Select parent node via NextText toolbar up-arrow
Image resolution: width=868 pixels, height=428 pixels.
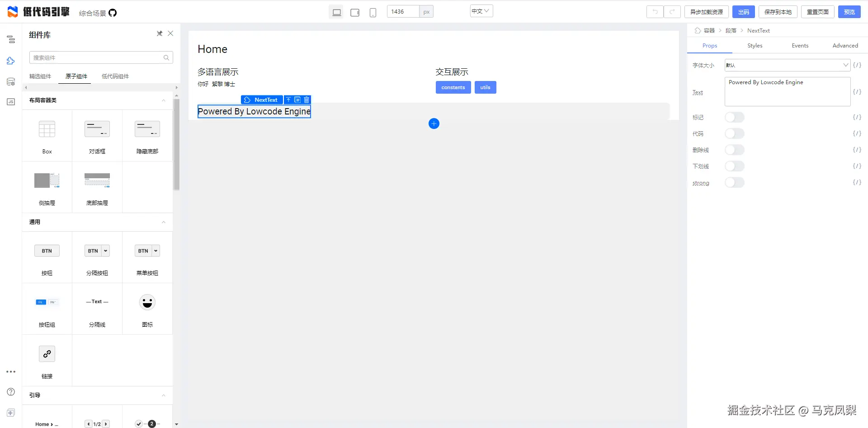coord(288,100)
